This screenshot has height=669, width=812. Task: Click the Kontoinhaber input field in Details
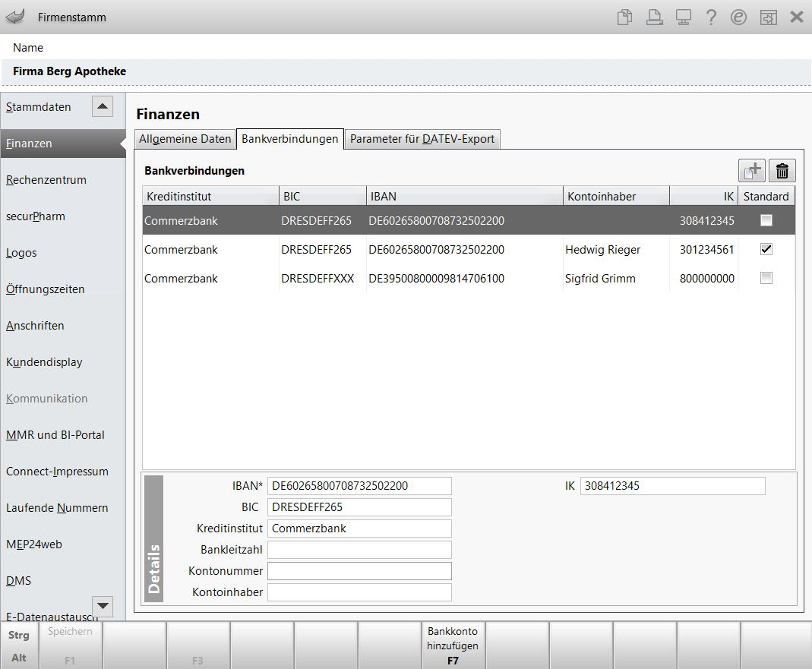tap(359, 592)
